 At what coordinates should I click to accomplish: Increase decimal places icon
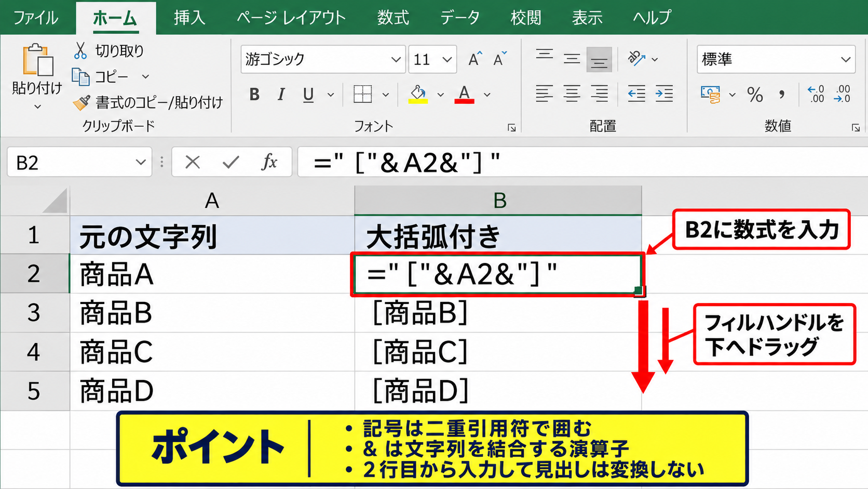click(816, 94)
